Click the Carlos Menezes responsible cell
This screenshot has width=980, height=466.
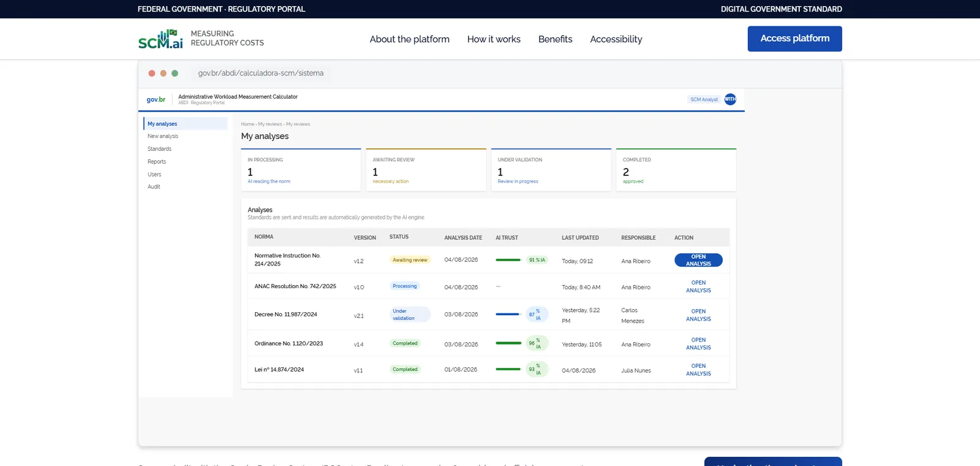[x=633, y=316]
